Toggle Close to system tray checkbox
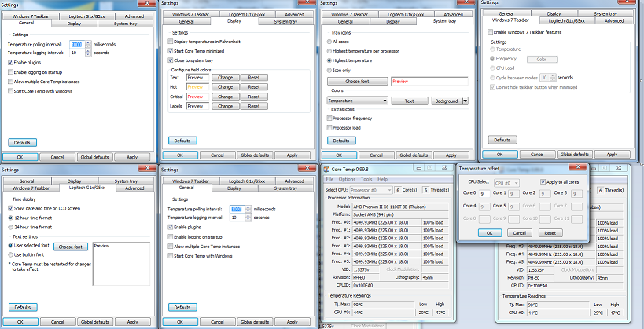This screenshot has width=644, height=329. pos(168,60)
